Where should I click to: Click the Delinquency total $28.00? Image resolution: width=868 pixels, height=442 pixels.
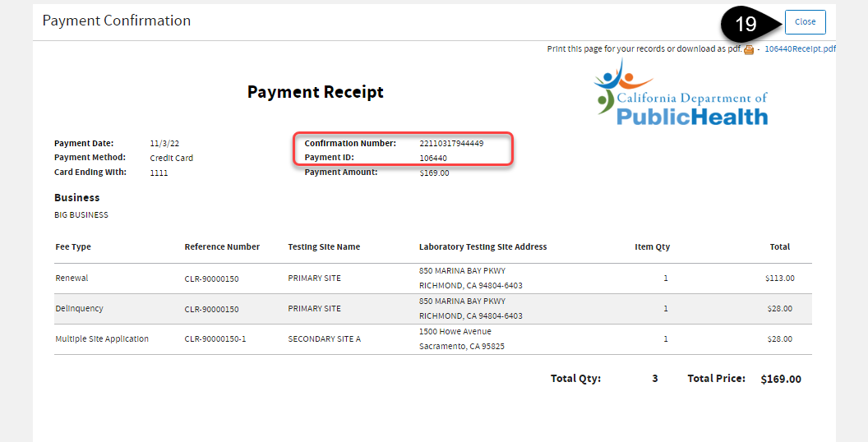[x=780, y=309]
